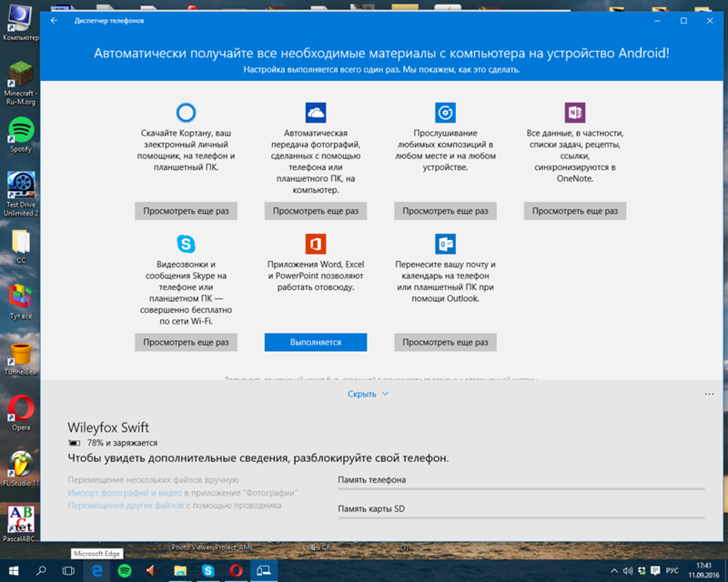Click the Wileyfox Swift device name
728x582 pixels.
click(108, 427)
